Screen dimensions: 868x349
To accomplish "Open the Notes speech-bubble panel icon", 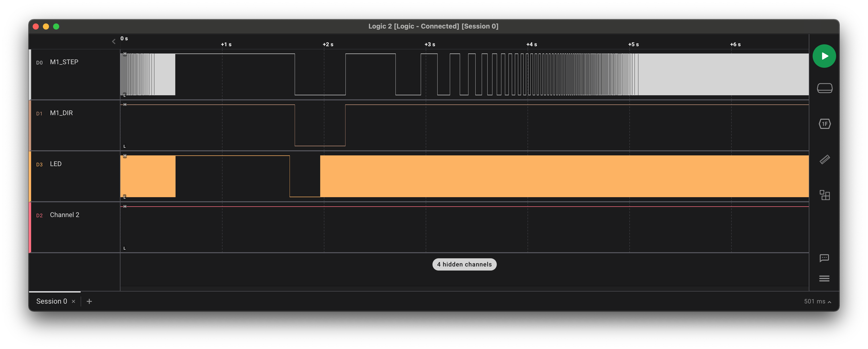I will [x=824, y=258].
